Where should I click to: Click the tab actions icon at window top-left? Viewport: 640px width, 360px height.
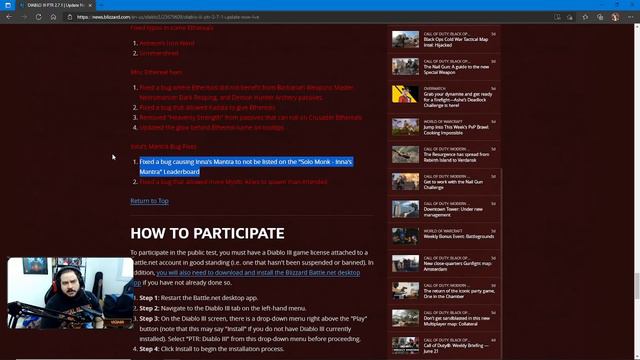(8, 5)
